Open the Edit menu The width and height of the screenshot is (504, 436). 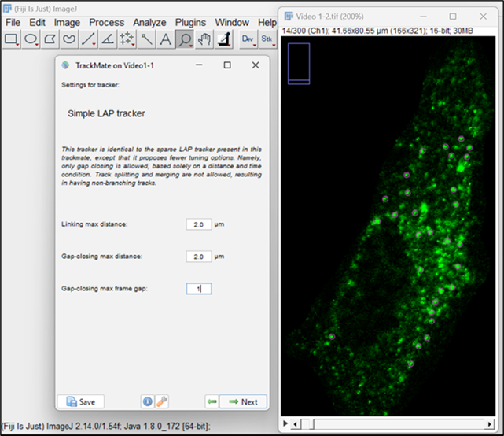(x=37, y=23)
